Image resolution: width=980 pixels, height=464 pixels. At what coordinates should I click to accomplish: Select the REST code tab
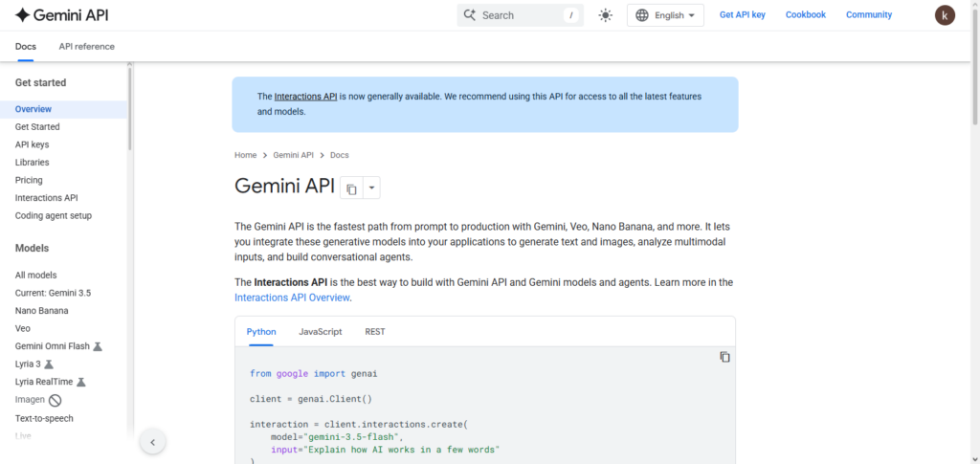[x=375, y=332]
